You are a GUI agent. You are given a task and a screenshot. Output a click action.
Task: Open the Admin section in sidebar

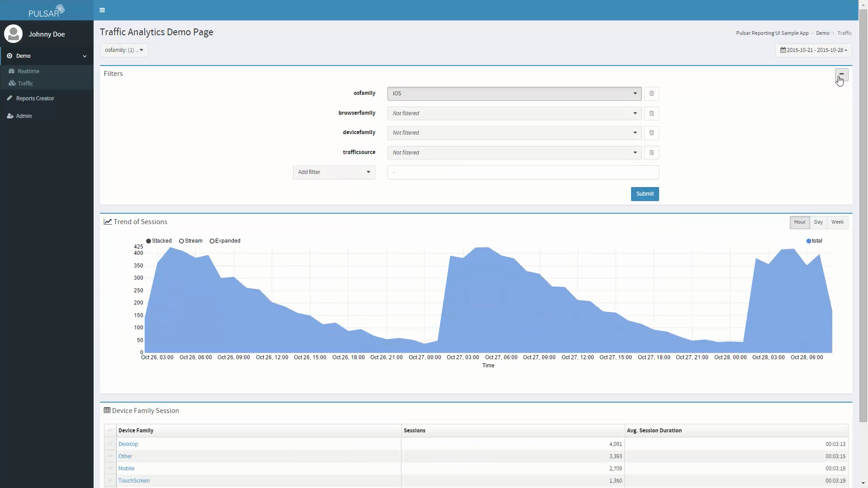(24, 116)
